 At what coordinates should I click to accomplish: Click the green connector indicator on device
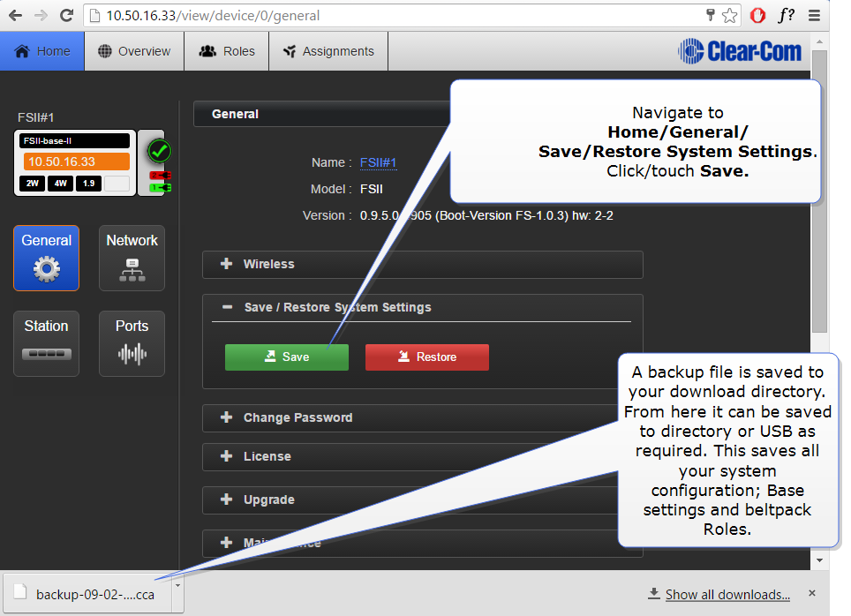[160, 188]
